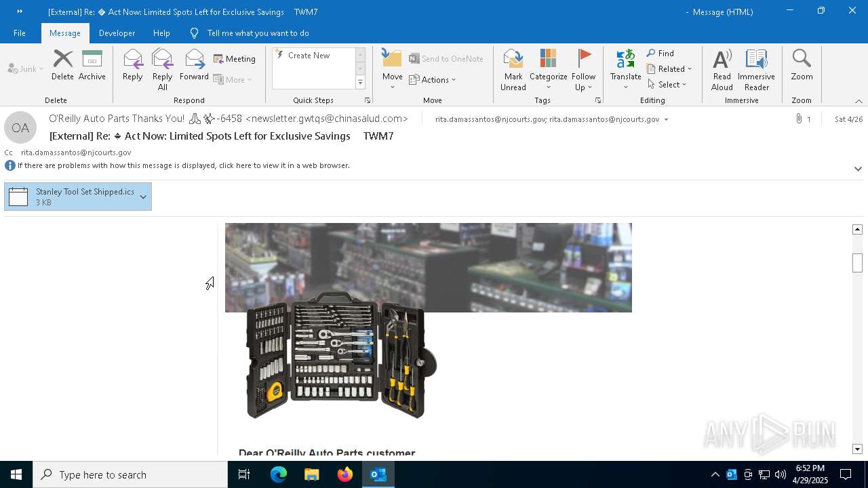868x488 pixels.
Task: Reply with a Meeting
Action: click(x=235, y=59)
